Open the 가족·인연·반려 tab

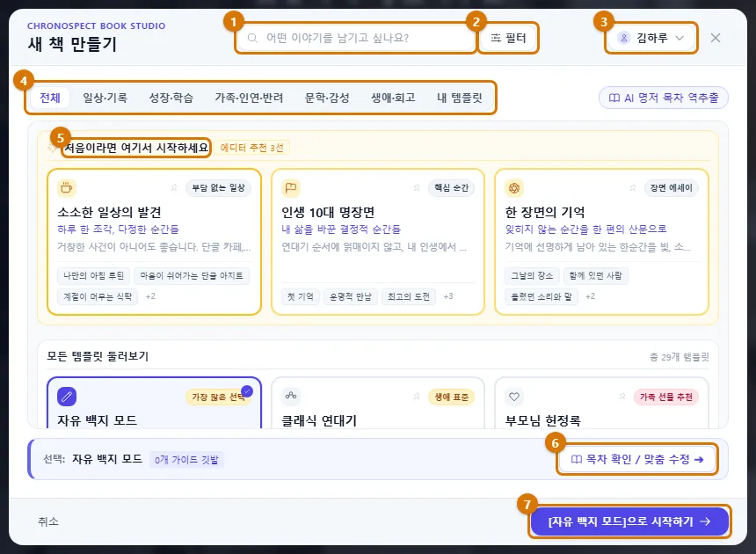(x=249, y=98)
